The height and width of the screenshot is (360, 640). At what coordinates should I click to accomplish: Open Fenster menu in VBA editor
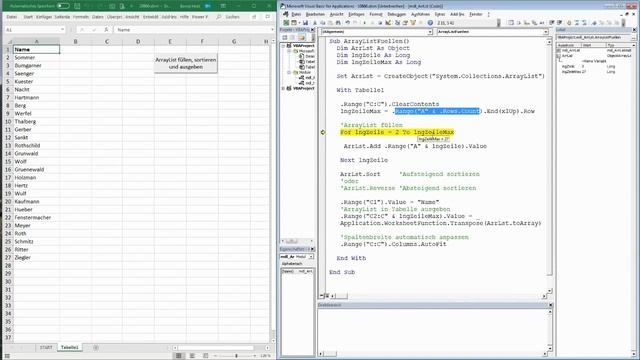(476, 14)
